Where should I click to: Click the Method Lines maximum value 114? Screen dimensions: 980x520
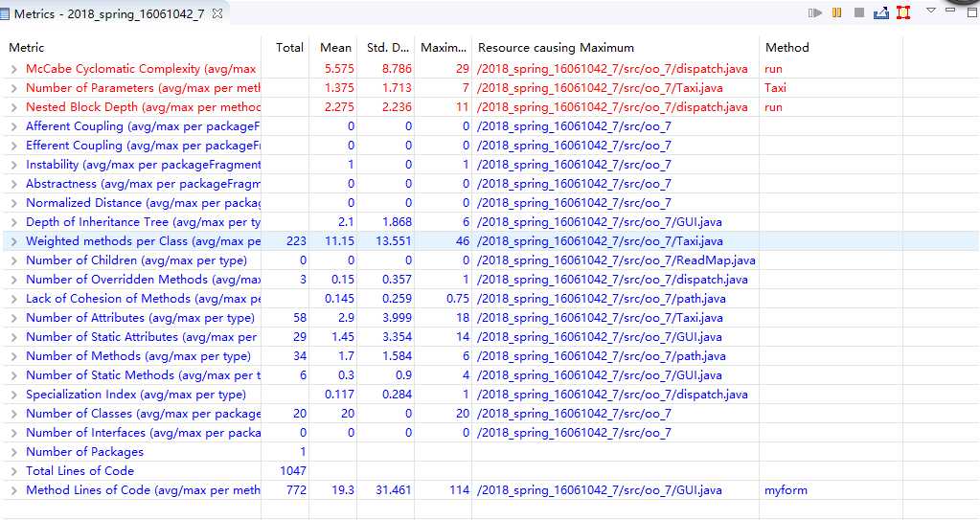point(460,490)
